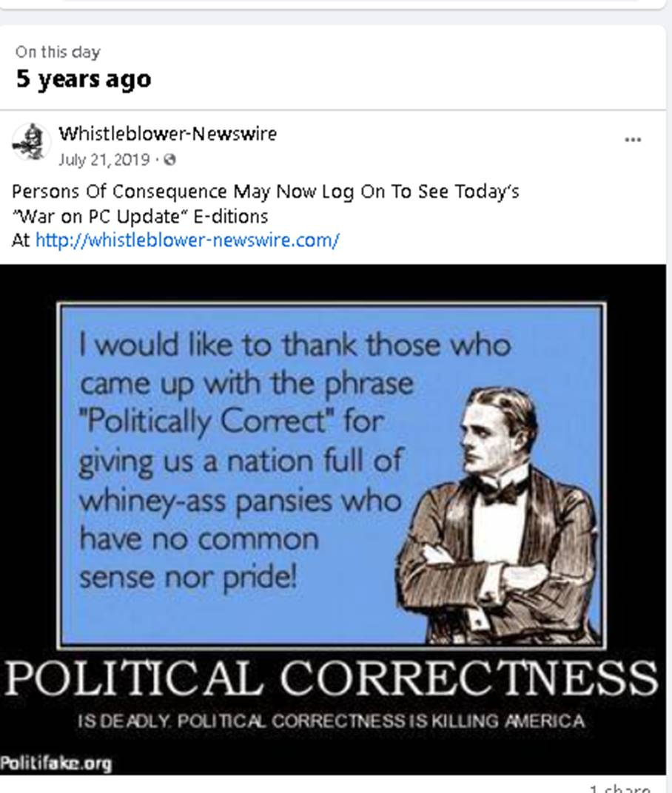Screen dimensions: 672x793
Task: Open the three-dot post options menu
Action: coord(633,140)
